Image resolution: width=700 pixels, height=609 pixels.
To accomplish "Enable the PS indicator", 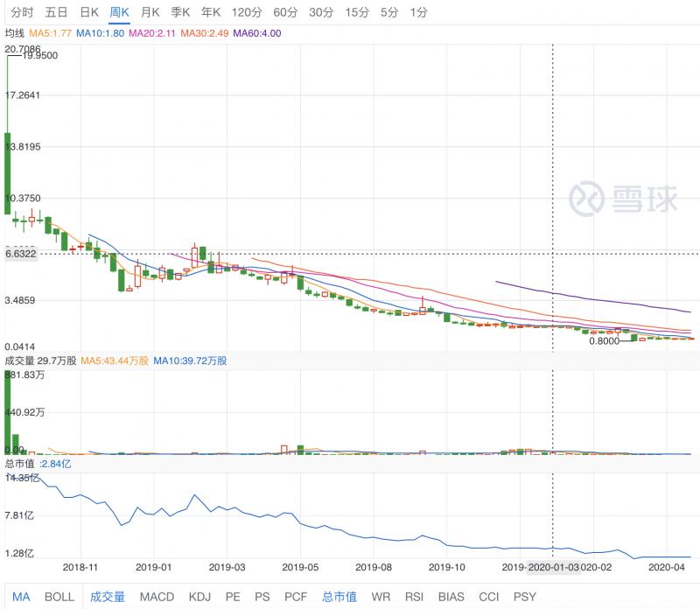I will 262,597.
